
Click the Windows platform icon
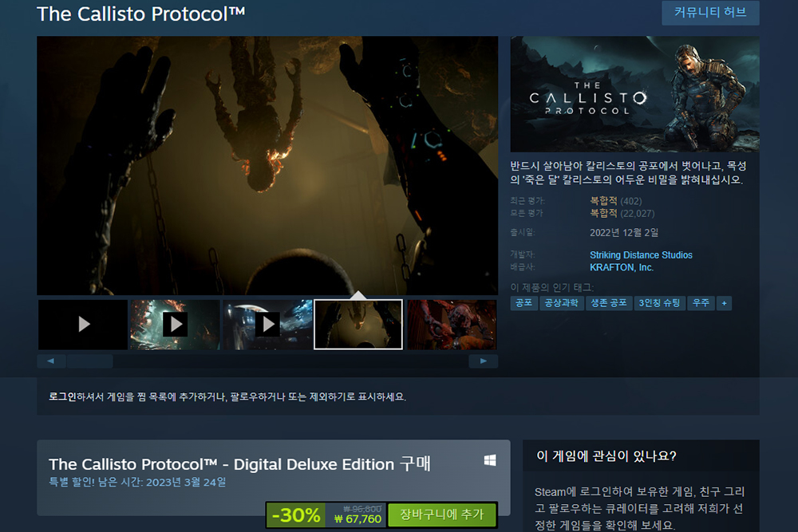(x=490, y=460)
